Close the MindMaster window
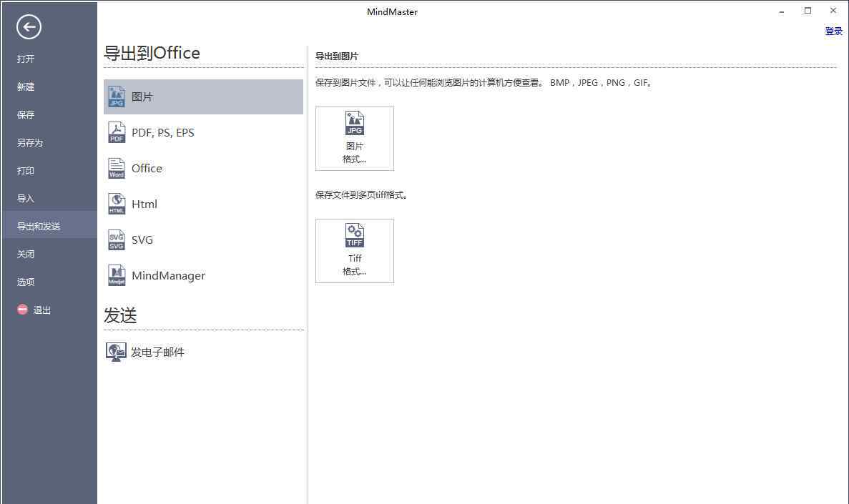Viewport: 849px width, 504px height. pyautogui.click(x=833, y=10)
